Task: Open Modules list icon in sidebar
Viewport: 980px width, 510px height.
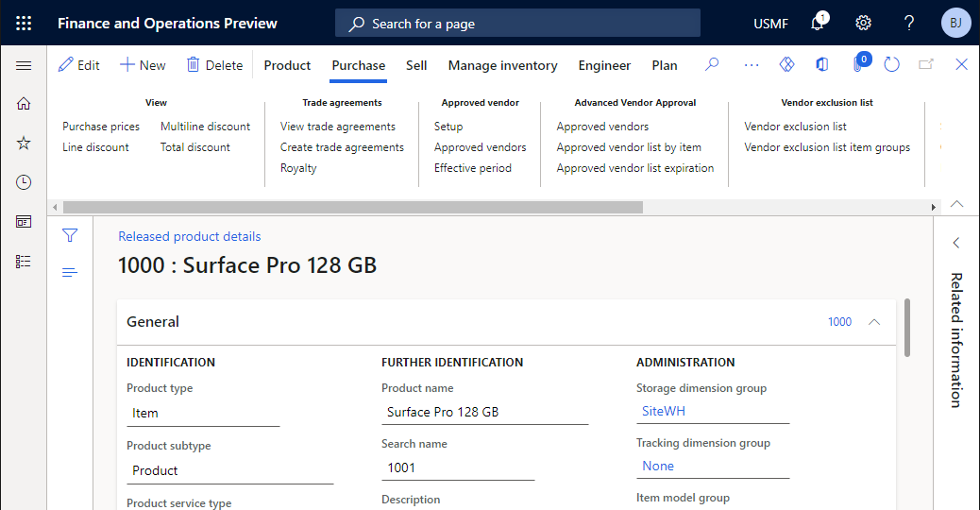Action: (23, 262)
